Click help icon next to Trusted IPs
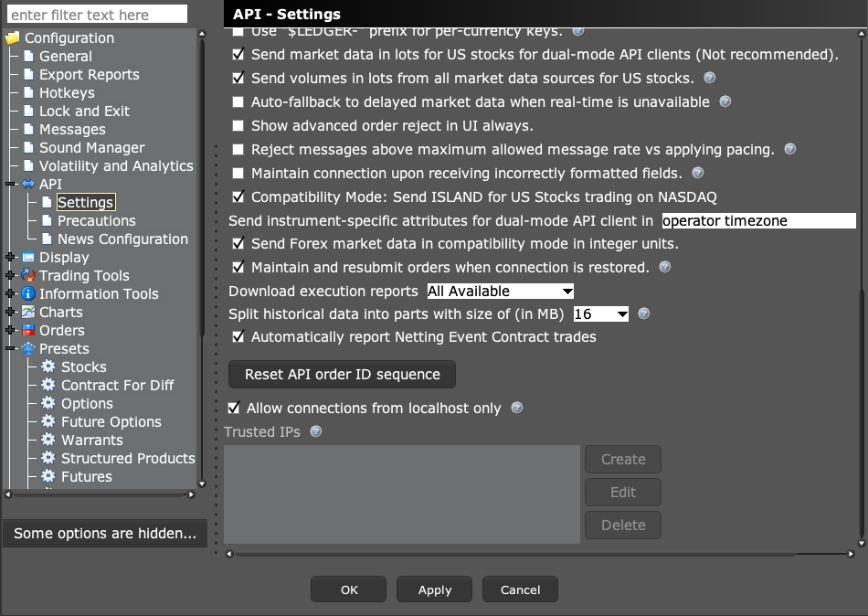Screen dimensions: 868x616 click(316, 431)
